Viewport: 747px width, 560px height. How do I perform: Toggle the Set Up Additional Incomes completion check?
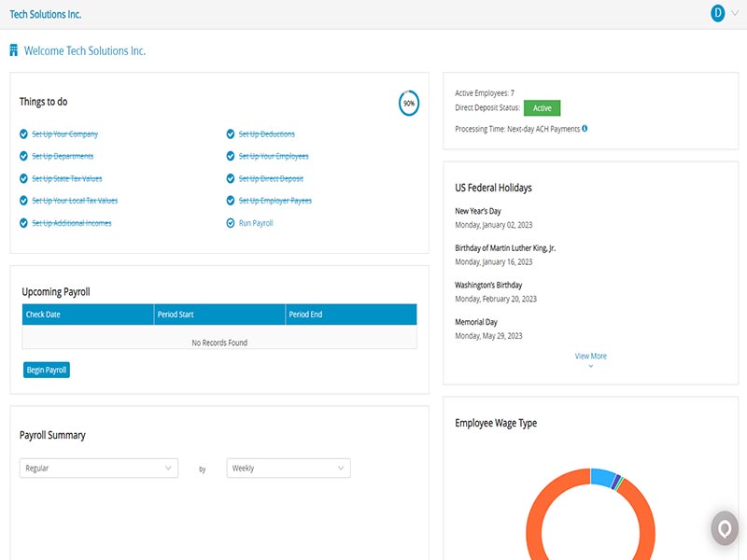coord(22,223)
